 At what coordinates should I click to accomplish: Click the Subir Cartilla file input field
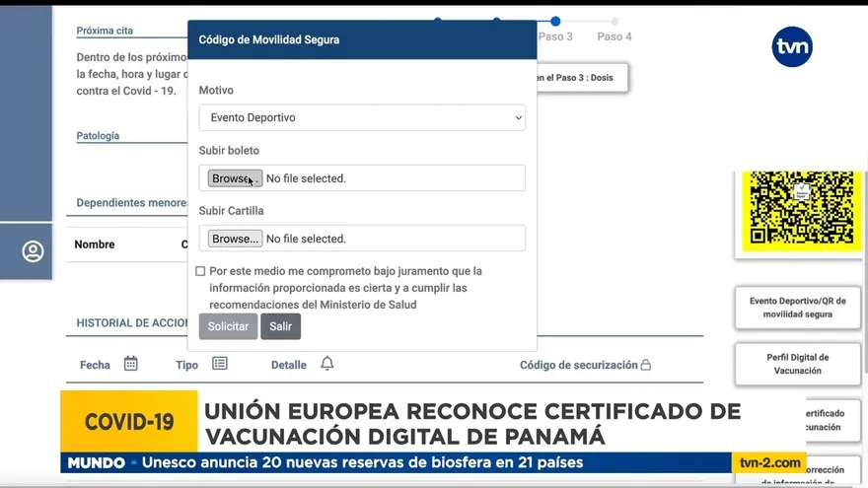[x=362, y=238]
